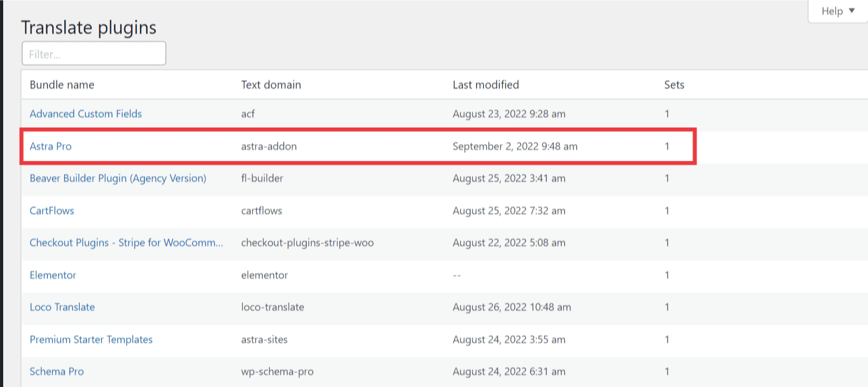Screen dimensions: 868x387
Task: Open the Elementor bundle link
Action: [53, 275]
